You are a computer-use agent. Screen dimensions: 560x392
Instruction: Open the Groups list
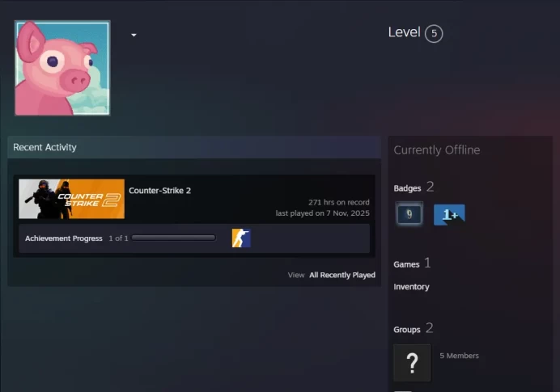(x=407, y=330)
